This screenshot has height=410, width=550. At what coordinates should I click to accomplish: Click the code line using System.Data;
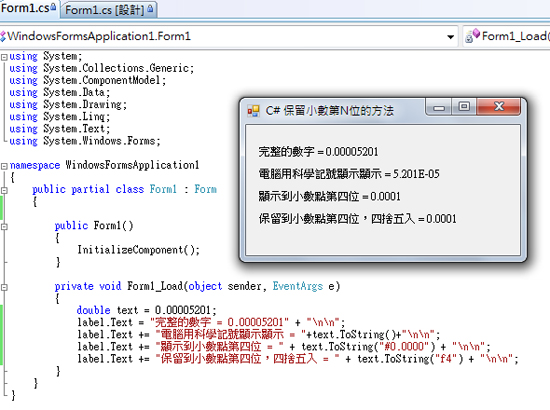pos(60,92)
